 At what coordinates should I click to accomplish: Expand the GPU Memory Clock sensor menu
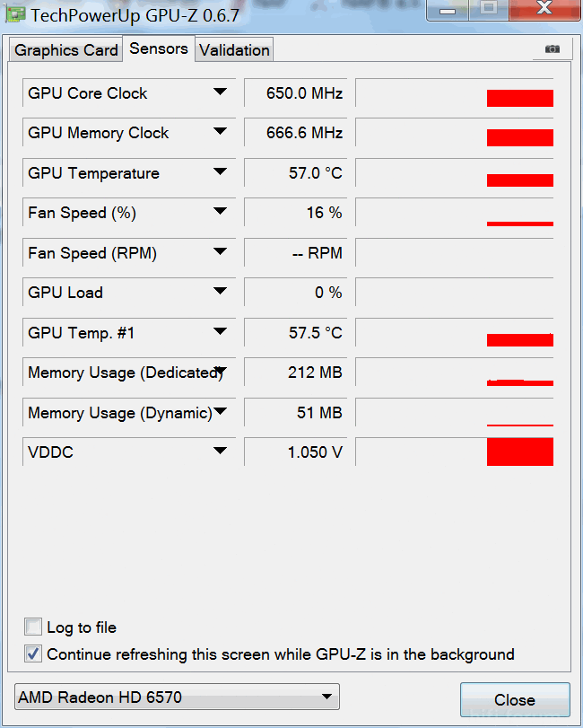[221, 131]
